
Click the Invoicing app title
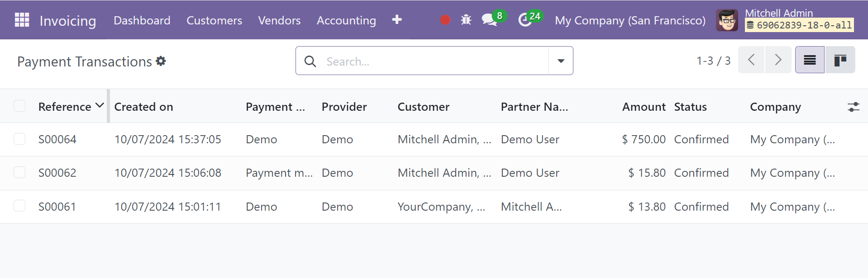(68, 21)
